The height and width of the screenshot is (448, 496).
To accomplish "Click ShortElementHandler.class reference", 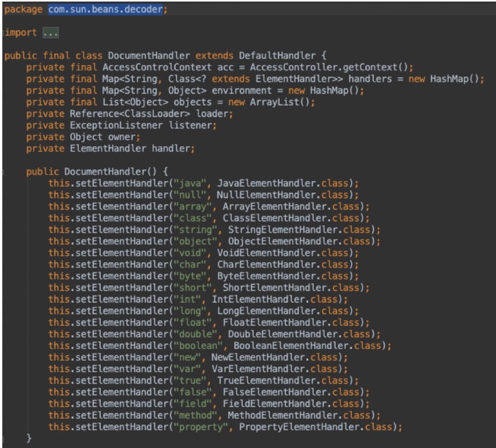I will point(291,288).
